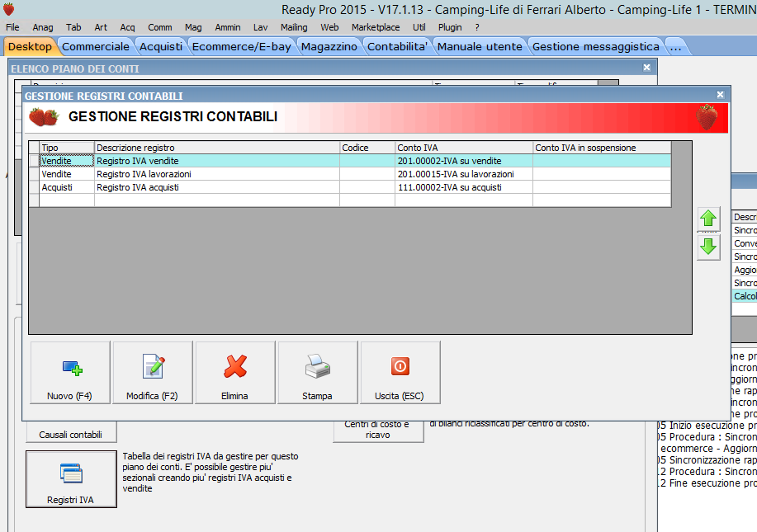
Task: Switch to the Commerciale tab
Action: 96,47
